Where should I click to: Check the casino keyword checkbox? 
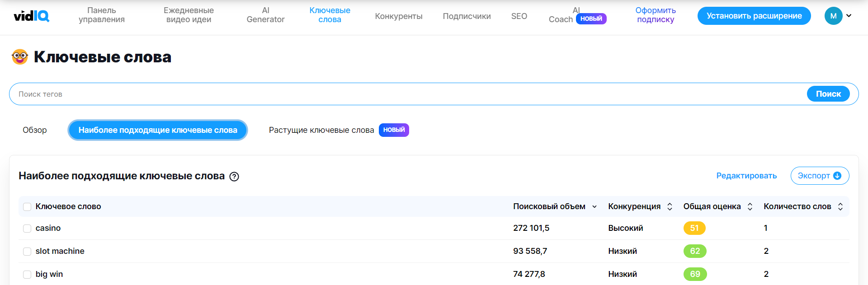tap(27, 229)
